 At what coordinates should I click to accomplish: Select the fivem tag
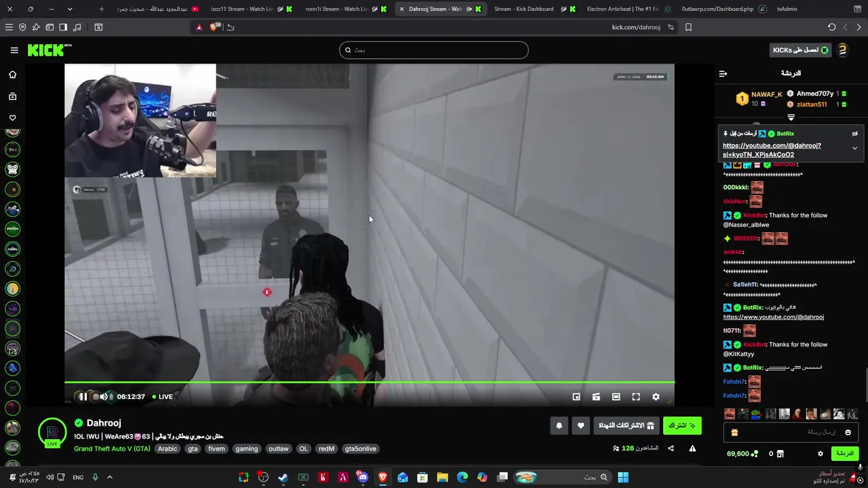point(216,449)
